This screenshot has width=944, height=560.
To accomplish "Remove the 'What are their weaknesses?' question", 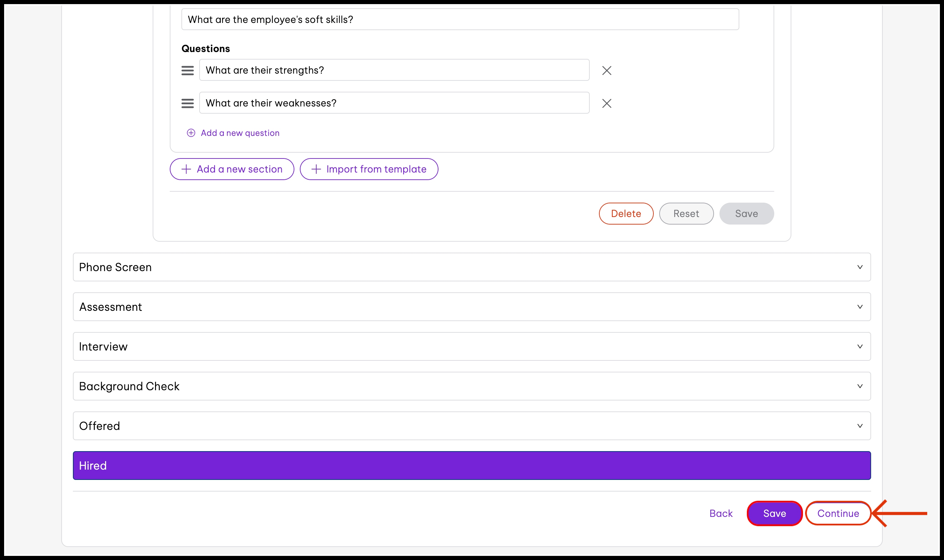I will (x=606, y=103).
